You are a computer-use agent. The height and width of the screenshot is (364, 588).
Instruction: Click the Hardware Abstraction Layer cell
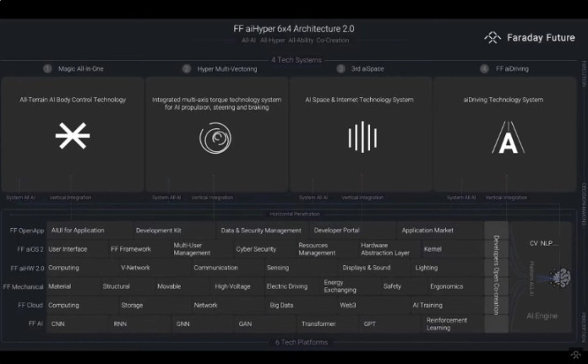pos(390,249)
